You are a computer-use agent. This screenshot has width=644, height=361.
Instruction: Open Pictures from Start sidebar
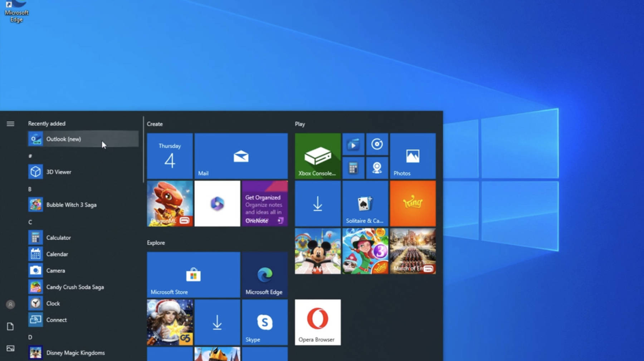10,348
